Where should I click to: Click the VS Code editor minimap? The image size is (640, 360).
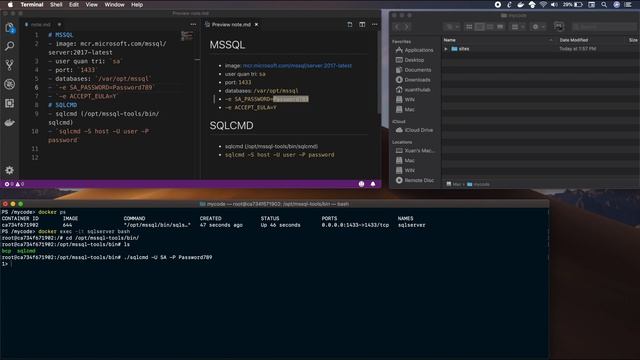coord(187,36)
